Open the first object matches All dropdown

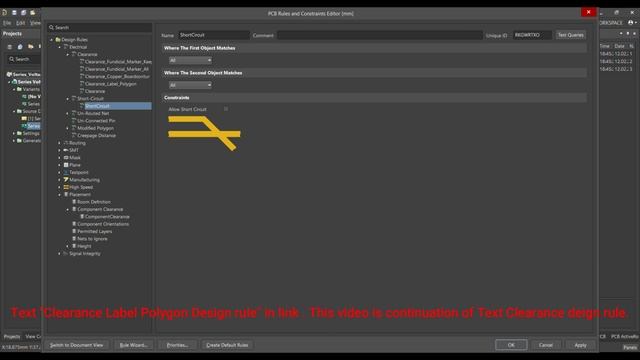click(x=190, y=60)
